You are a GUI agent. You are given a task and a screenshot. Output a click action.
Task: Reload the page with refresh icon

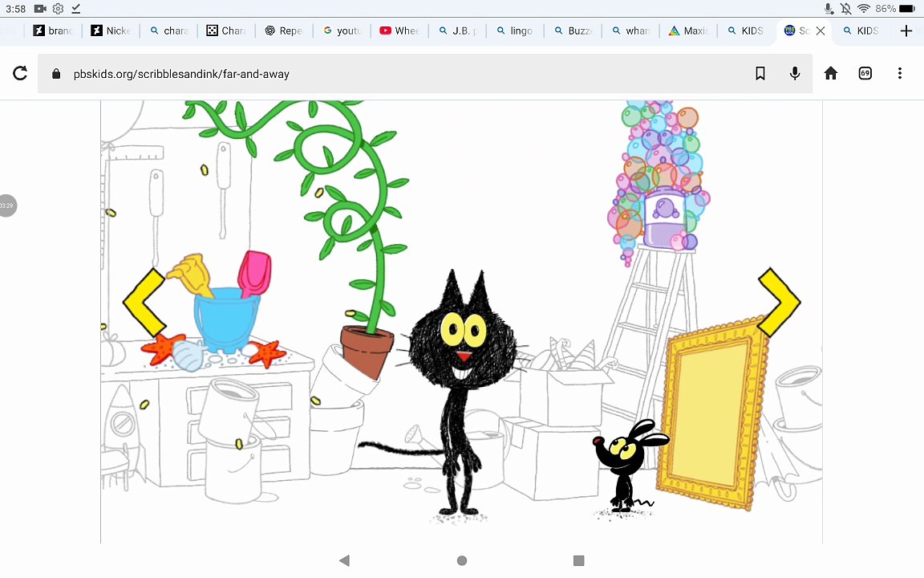pos(20,73)
